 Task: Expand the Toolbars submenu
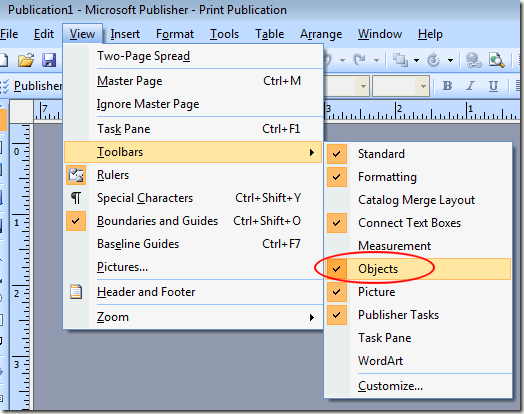(x=193, y=152)
